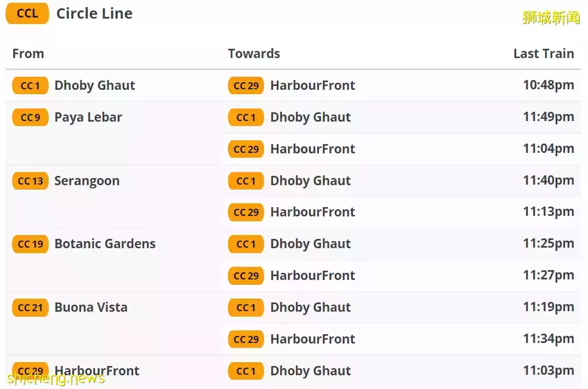
Task: Select the CC9 badge beside Paya Lebar
Action: [x=30, y=117]
